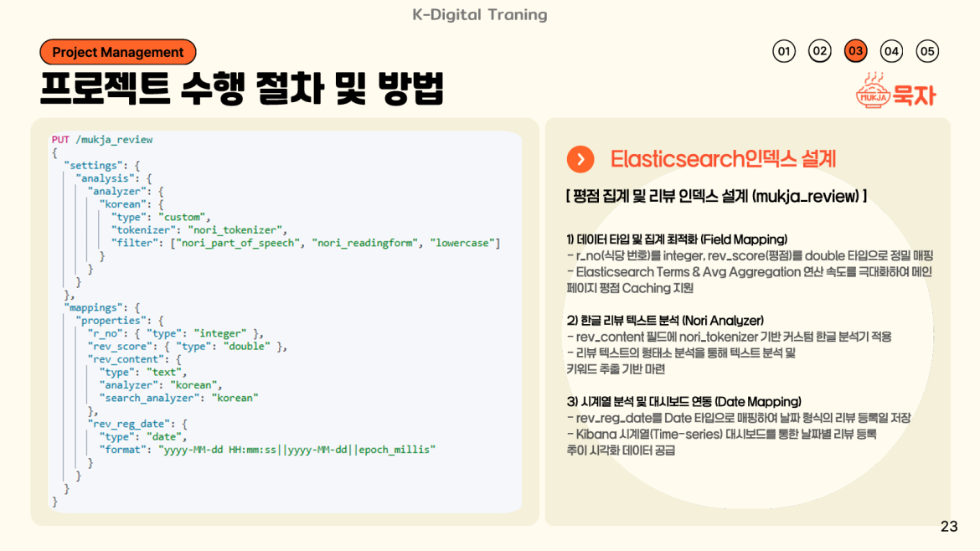Click the "tokenizer": "nori_tokenizer" line
The image size is (980, 551).
coord(199,230)
